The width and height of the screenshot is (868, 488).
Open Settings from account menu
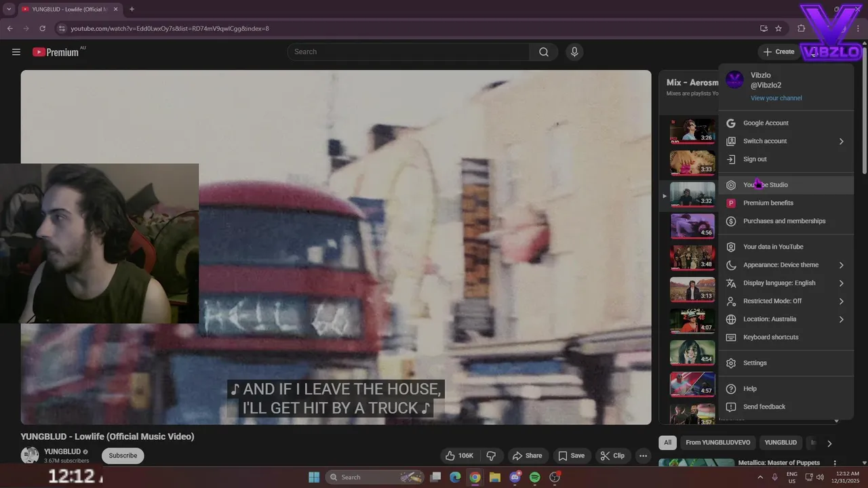tap(786, 363)
